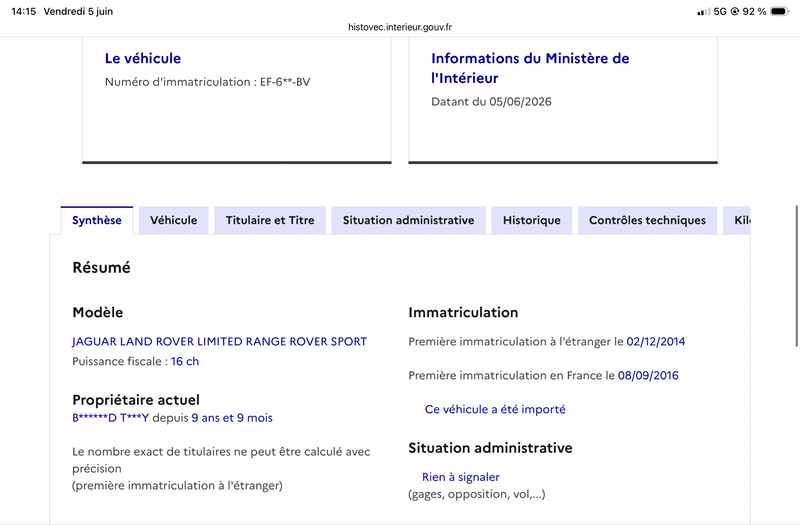Click the '16 ch' fiscal power value

click(185, 361)
